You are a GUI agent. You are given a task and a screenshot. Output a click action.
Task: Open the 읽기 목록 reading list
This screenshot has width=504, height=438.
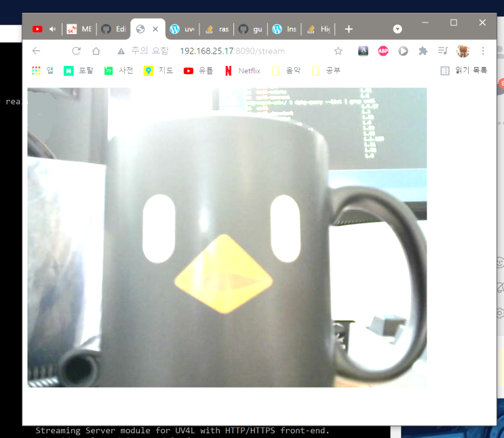click(x=464, y=71)
